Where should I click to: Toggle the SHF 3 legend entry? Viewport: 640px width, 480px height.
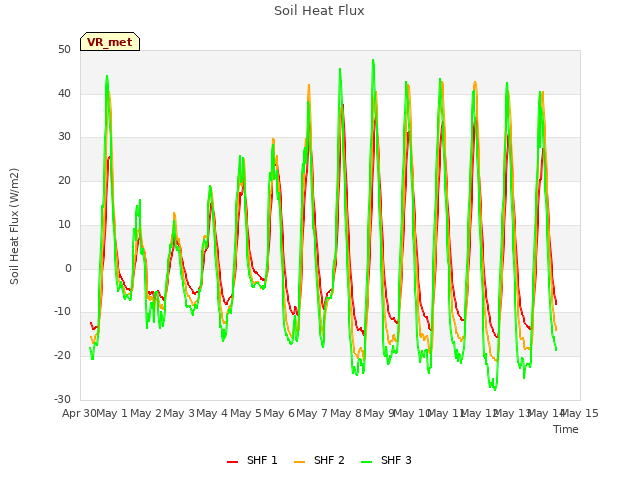point(386,460)
